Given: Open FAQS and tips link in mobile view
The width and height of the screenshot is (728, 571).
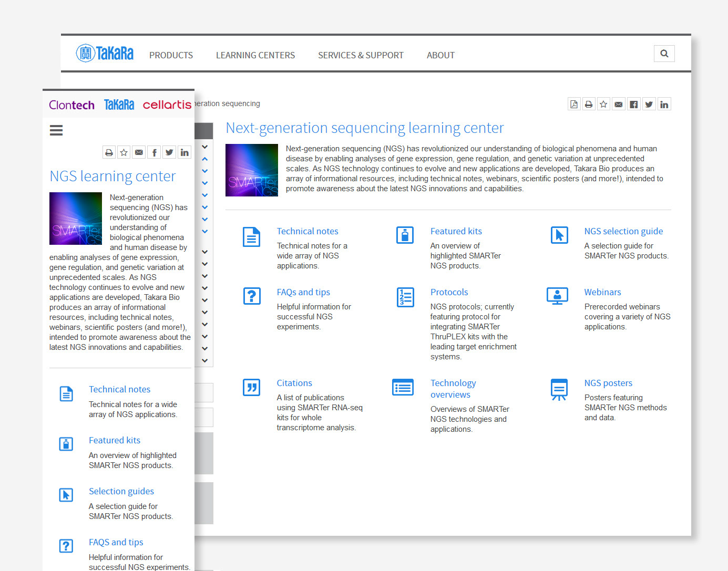Looking at the screenshot, I should (x=116, y=542).
